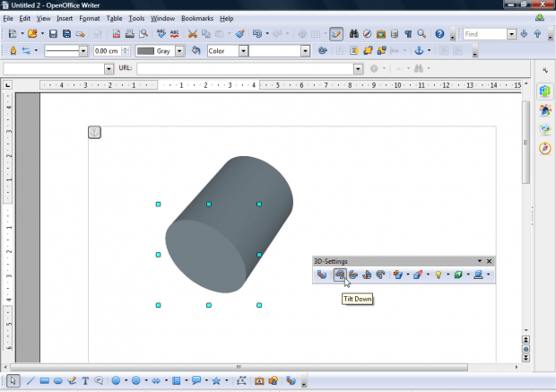Select the Text tool in Drawing toolbar
Viewport: 556px width, 392px height.
coord(85,380)
